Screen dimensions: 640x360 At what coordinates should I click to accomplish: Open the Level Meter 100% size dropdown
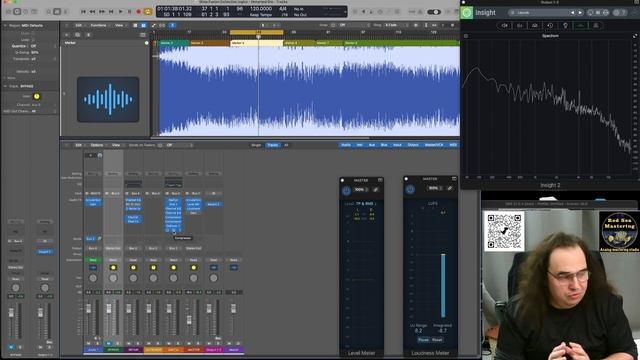pyautogui.click(x=361, y=189)
